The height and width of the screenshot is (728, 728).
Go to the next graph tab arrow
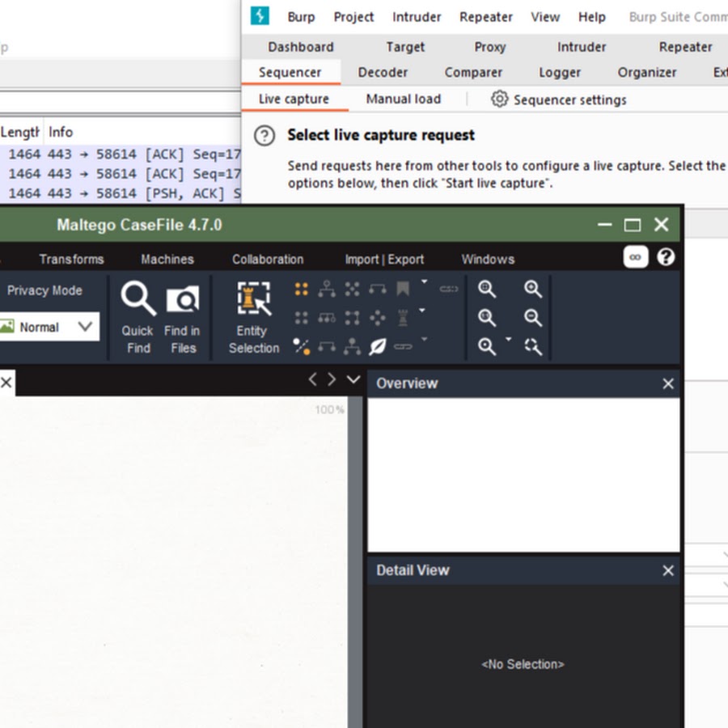[332, 380]
